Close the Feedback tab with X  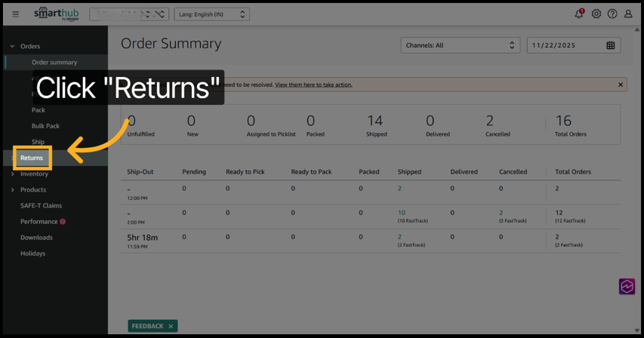tap(171, 326)
